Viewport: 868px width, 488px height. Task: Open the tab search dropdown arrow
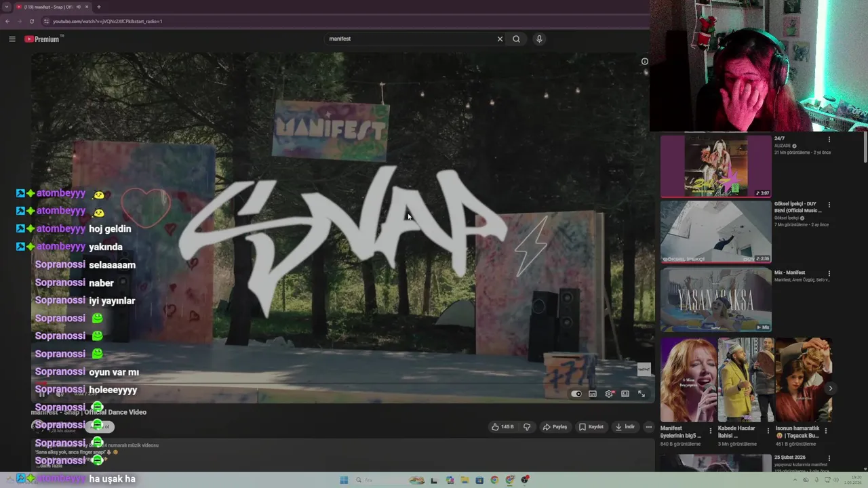tap(7, 7)
